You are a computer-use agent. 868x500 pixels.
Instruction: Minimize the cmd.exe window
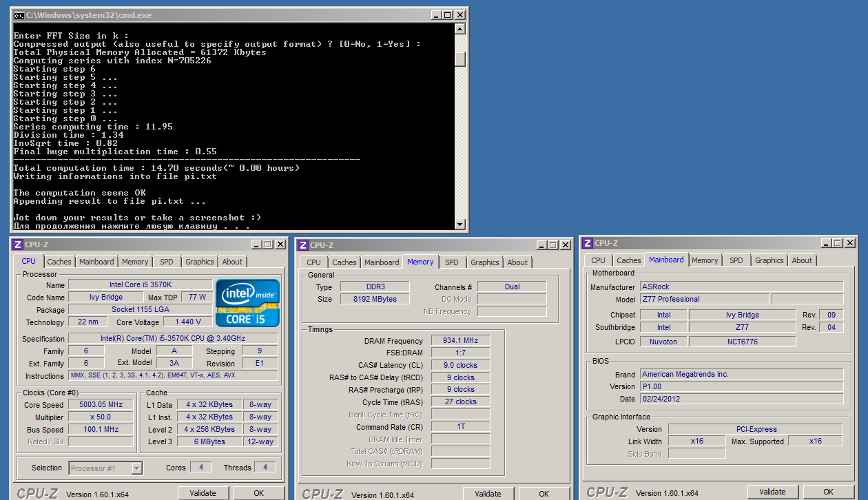click(x=435, y=15)
